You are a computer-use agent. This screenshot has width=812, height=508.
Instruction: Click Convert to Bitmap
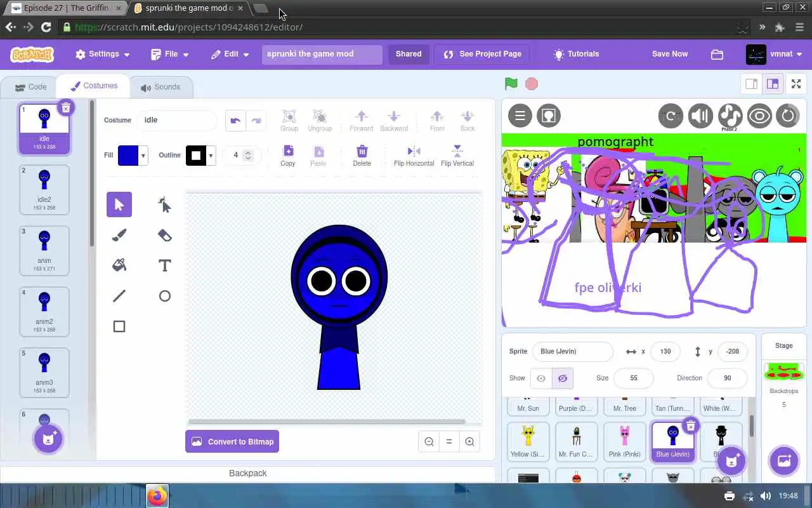point(232,441)
